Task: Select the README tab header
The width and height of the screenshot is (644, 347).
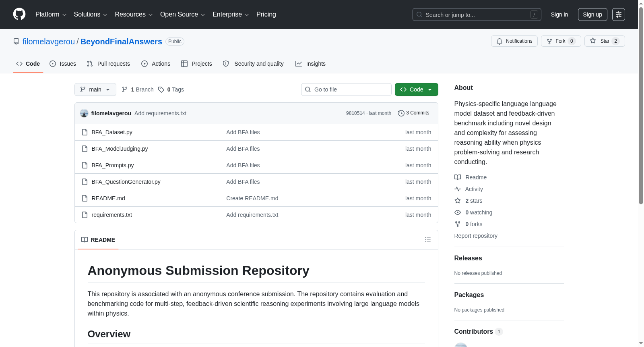Action: (x=98, y=240)
